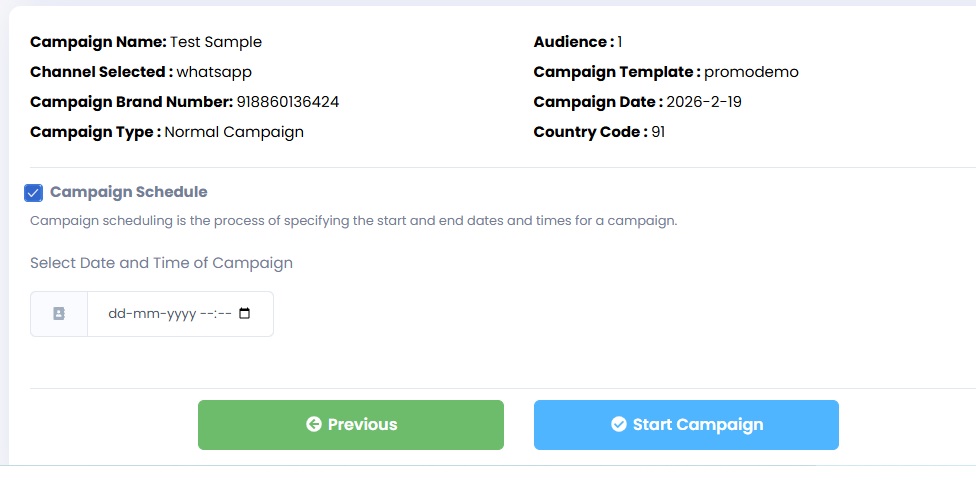
Task: Click the Campaign Type label
Action: pos(95,132)
